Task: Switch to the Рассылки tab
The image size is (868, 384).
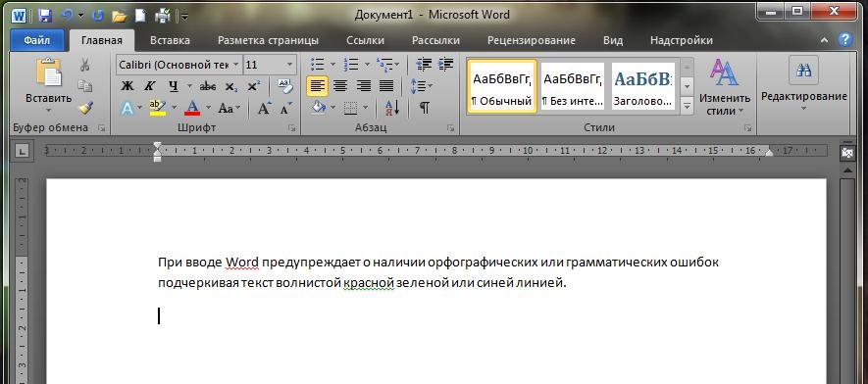Action: tap(435, 40)
